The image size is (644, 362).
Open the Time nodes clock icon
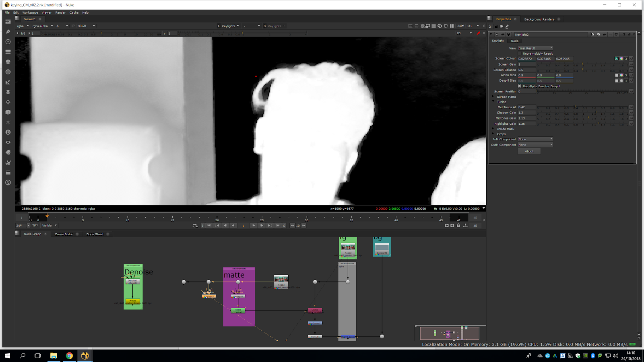click(8, 42)
